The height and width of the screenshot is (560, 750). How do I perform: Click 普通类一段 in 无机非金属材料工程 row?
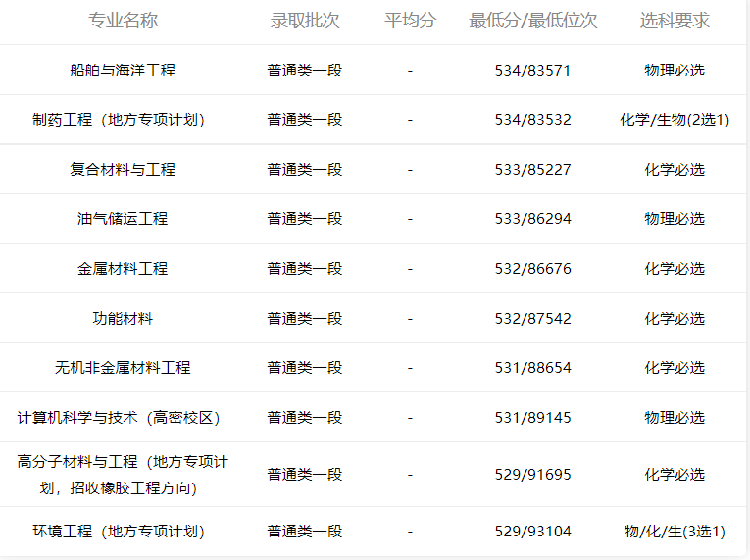coord(305,368)
